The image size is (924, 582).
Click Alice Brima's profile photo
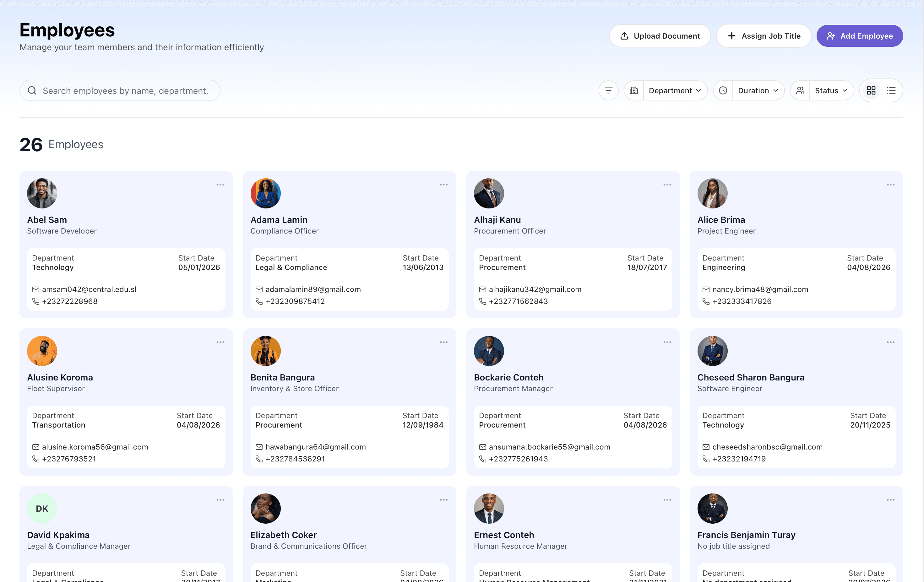coord(713,193)
